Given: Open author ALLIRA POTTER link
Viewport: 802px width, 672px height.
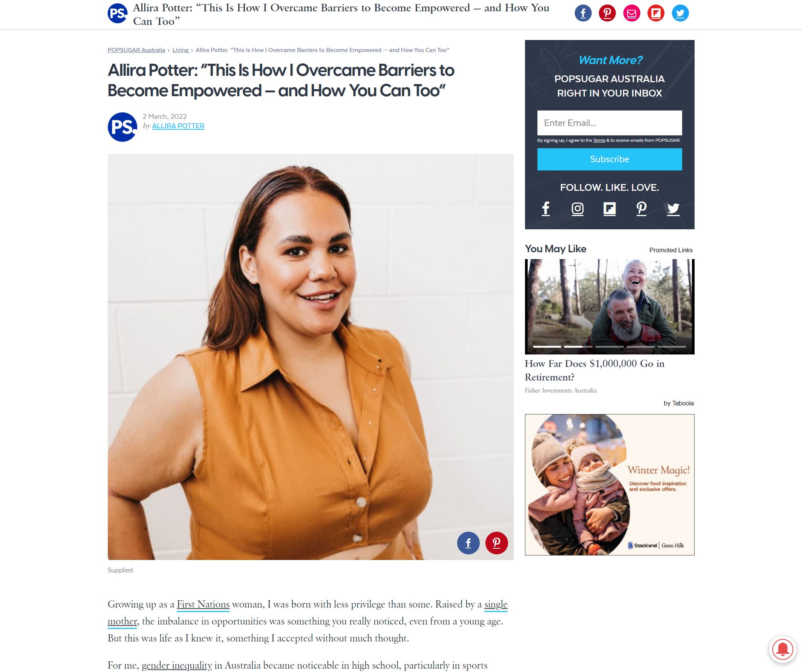Looking at the screenshot, I should 178,126.
